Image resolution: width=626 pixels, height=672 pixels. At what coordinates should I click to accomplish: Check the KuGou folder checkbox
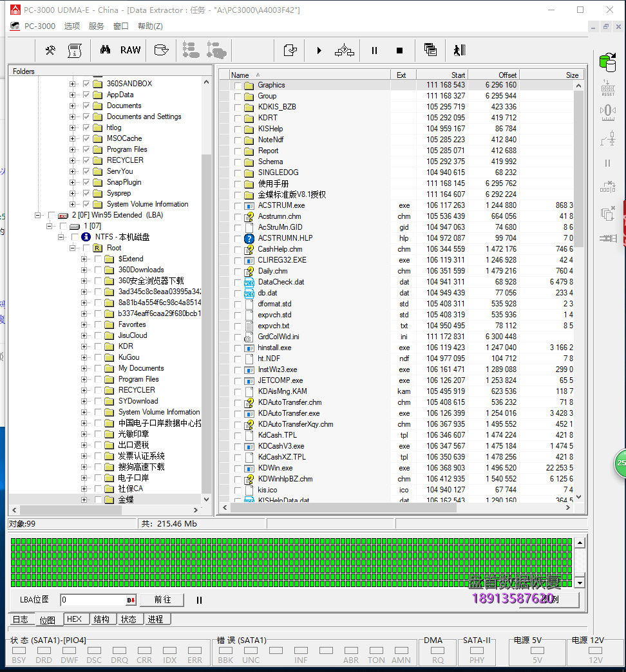pos(98,357)
